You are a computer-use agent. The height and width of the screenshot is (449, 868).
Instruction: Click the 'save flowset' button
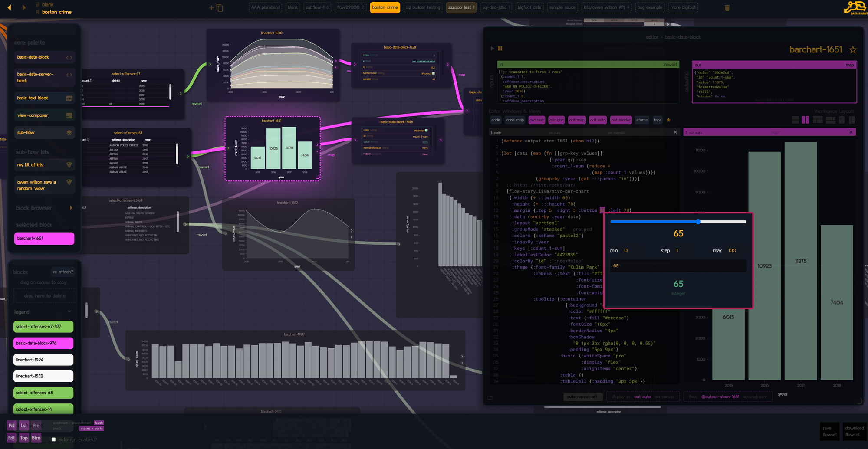tap(829, 431)
